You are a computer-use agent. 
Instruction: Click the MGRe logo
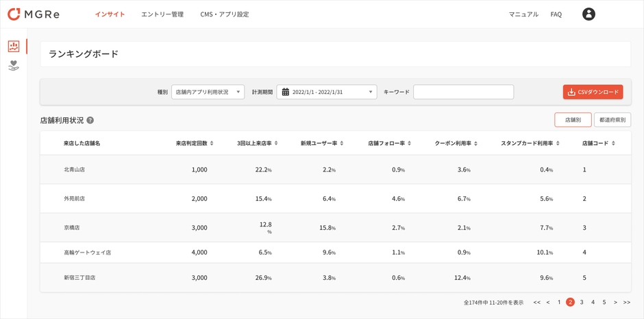(x=33, y=14)
